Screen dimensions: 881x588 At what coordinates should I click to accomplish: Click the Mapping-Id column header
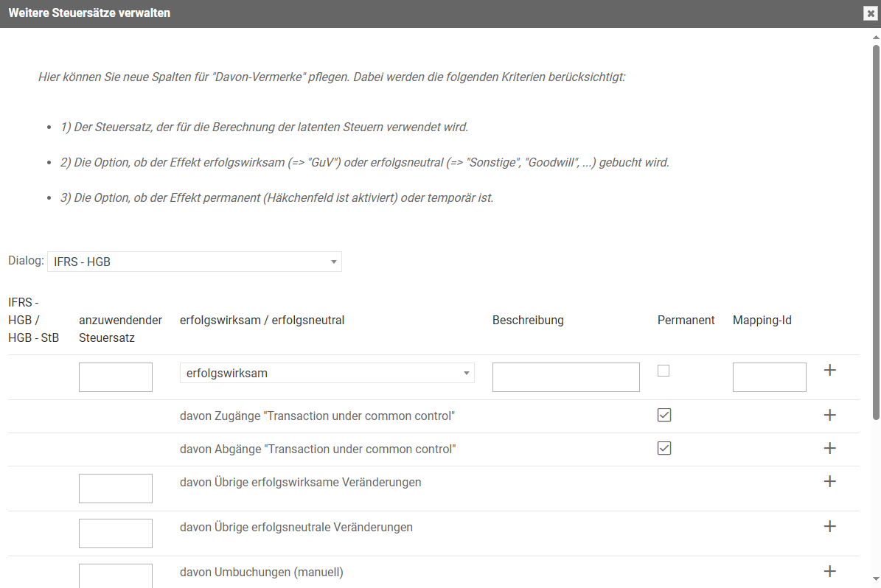point(762,320)
